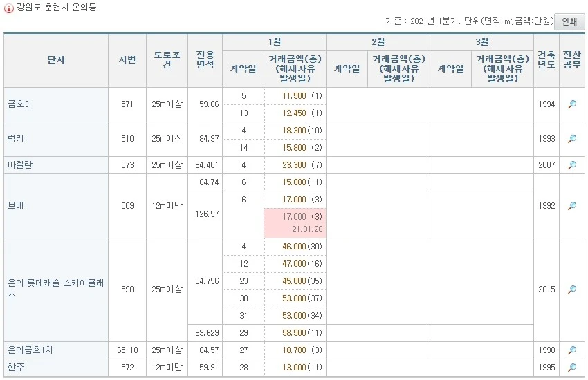Click build year 2007
This screenshot has height=380, width=588.
point(546,164)
